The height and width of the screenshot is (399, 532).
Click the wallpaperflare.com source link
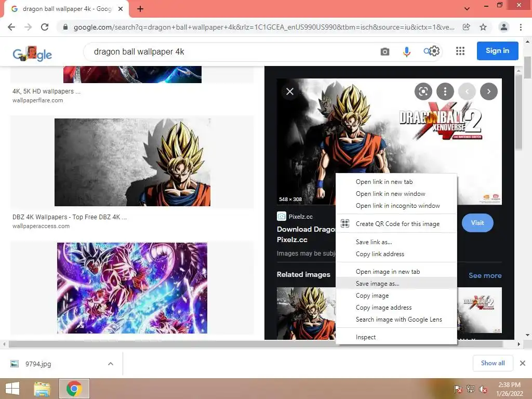(x=37, y=100)
